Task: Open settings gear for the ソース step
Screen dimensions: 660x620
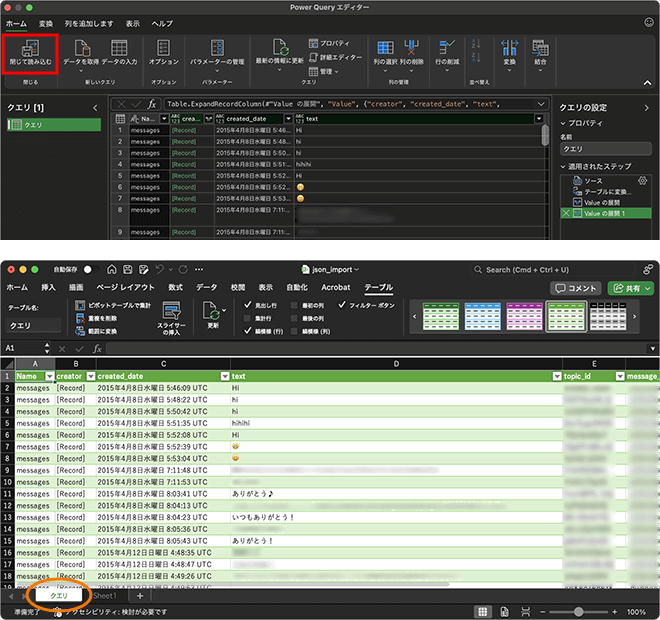Action: [642, 181]
